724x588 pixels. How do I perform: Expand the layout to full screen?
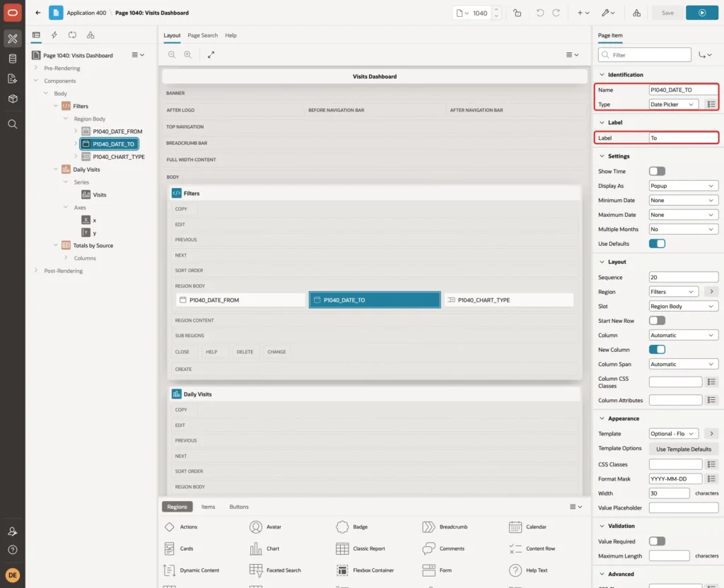pyautogui.click(x=211, y=55)
